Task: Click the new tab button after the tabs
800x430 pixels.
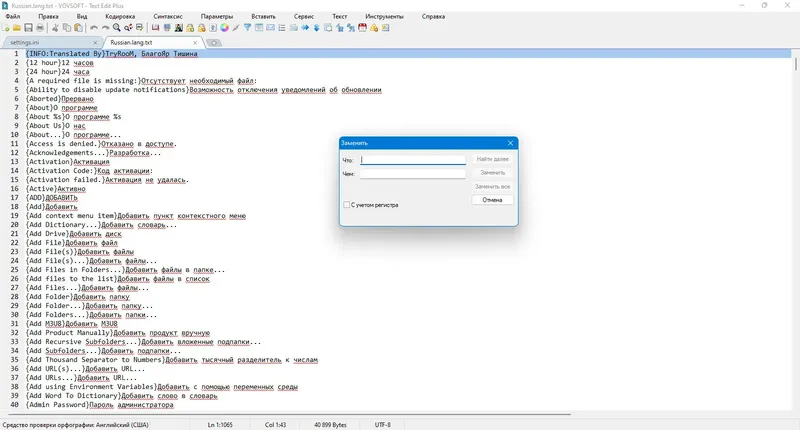Action: coord(214,43)
